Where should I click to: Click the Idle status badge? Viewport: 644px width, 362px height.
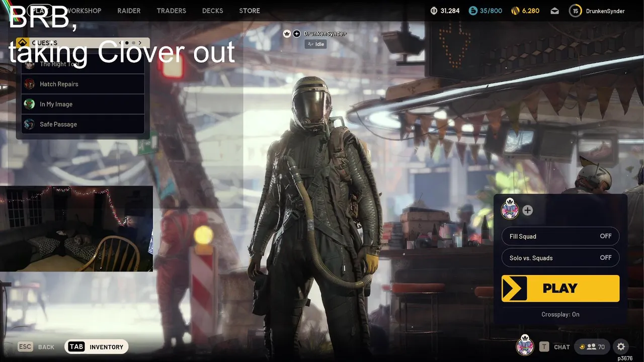tap(315, 44)
